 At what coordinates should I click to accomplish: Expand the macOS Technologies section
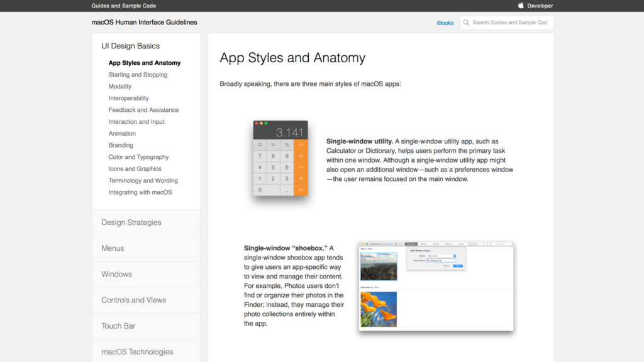coord(146,351)
